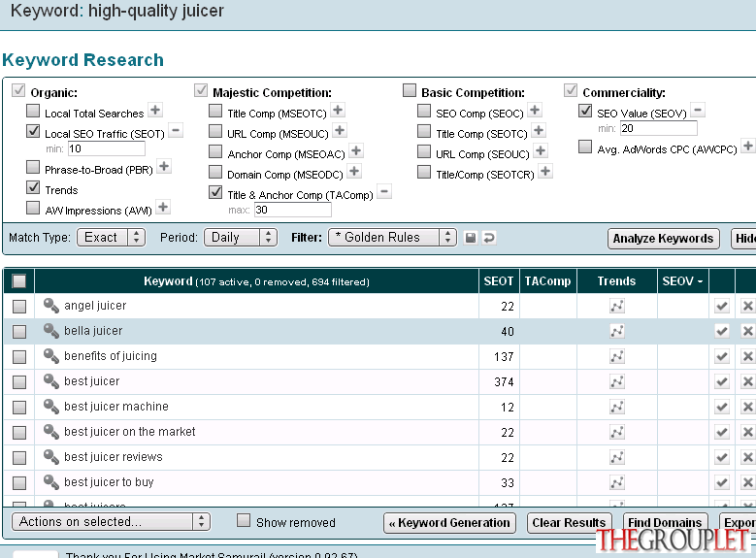
Task: Select SEOT value 137 for benefits of juicing
Action: click(504, 357)
